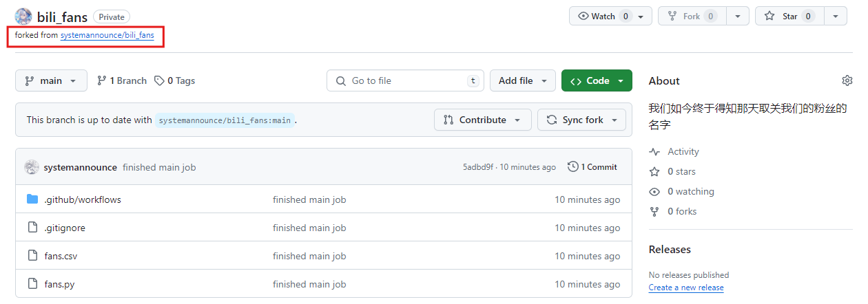
Task: Open systemannounce author name link
Action: coord(80,167)
